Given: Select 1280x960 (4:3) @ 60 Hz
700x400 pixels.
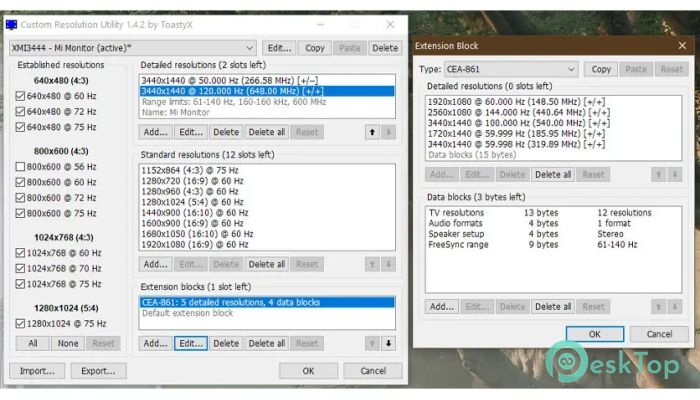Looking at the screenshot, I should (x=267, y=192).
